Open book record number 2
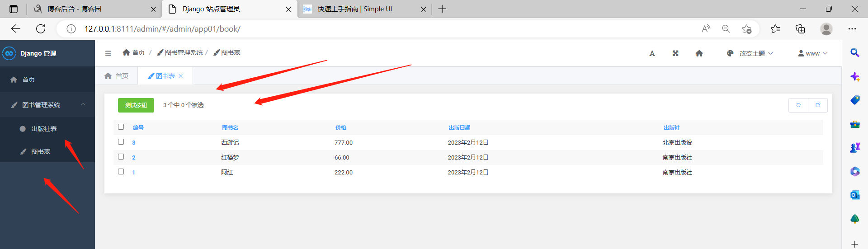This screenshot has height=249, width=868. pyautogui.click(x=134, y=158)
